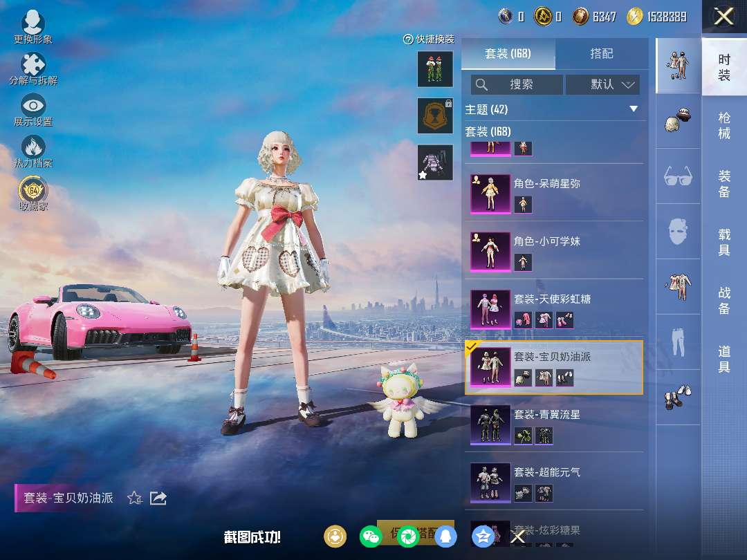The height and width of the screenshot is (560, 747).
Task: Select the 套装-天使彩虹糖 outfit
Action: (553, 309)
